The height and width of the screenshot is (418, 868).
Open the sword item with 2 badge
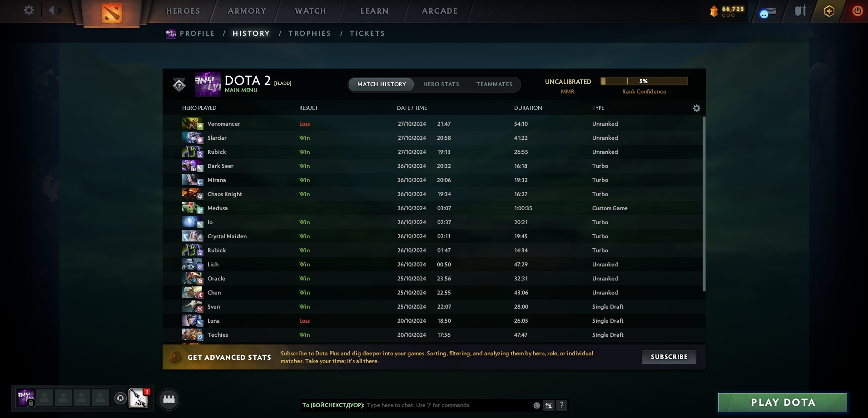[x=139, y=398]
